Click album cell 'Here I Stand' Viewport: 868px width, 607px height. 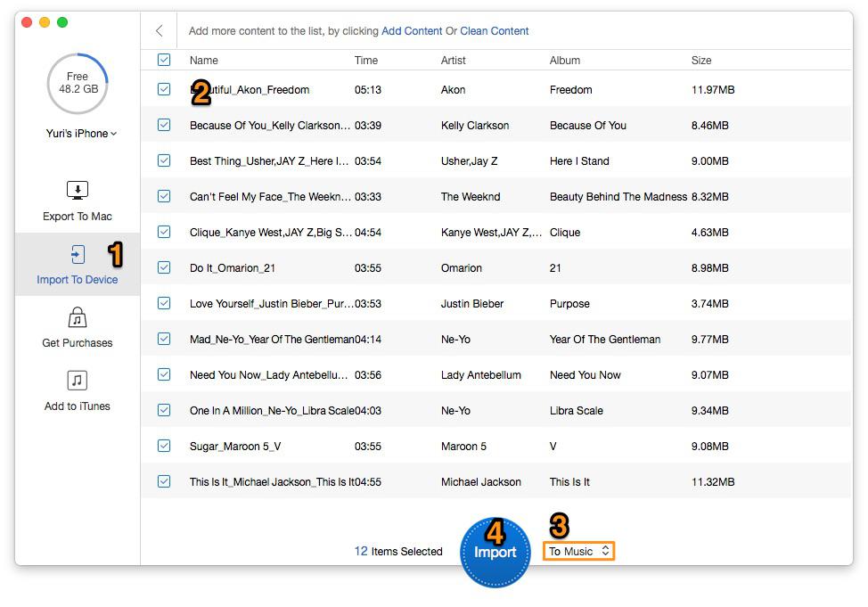click(579, 161)
